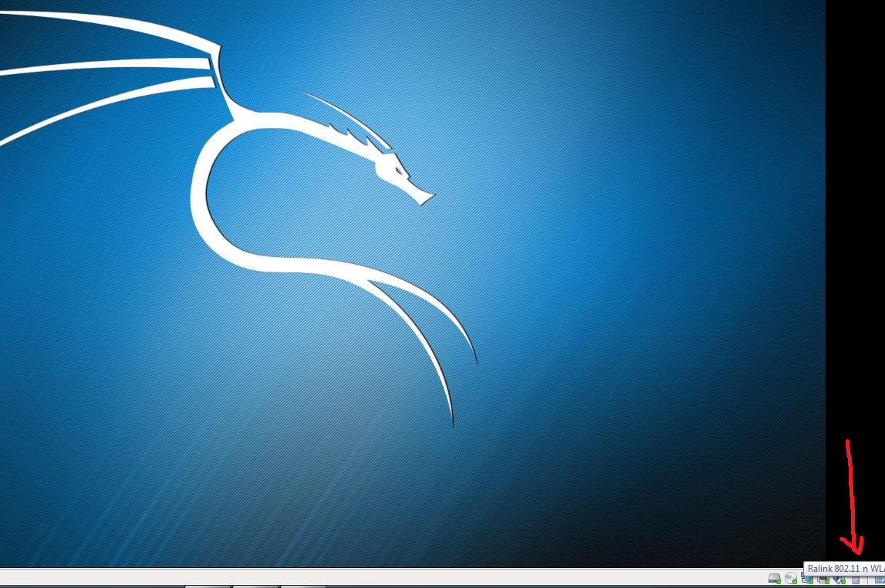Click the CD/DVD drive status icon
Viewport: 885px width, 588px height.
click(x=791, y=579)
